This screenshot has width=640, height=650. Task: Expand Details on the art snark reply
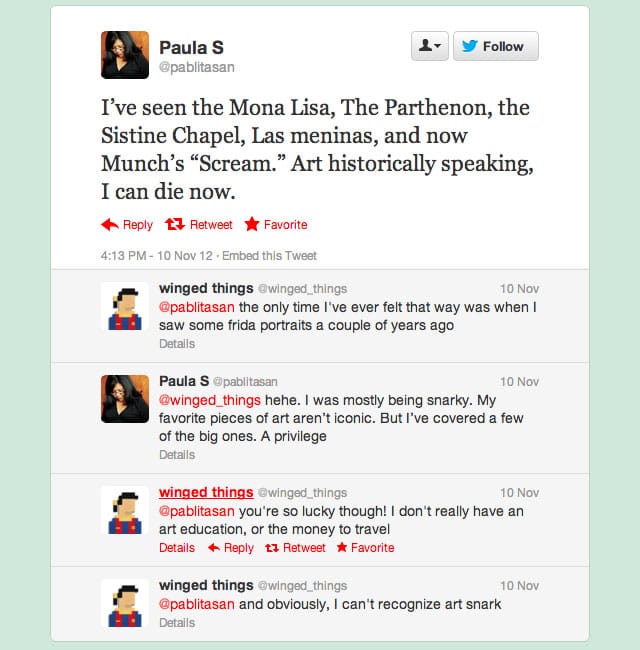coord(177,623)
